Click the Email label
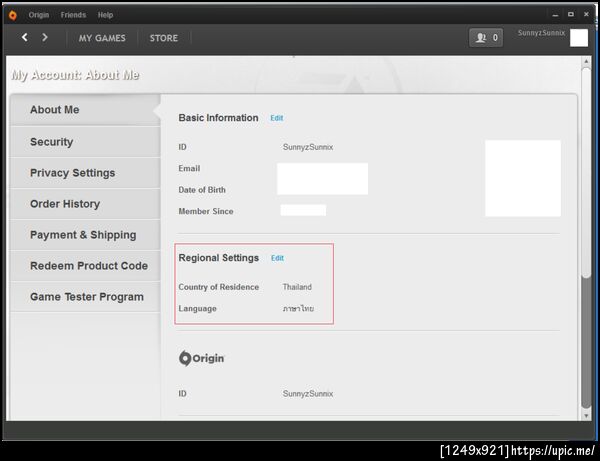Image resolution: width=600 pixels, height=461 pixels. point(189,168)
